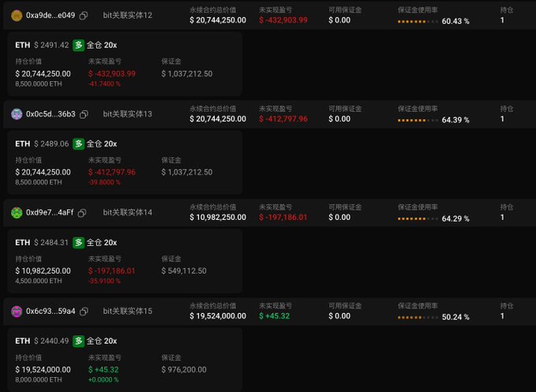The width and height of the screenshot is (536, 392).
Task: Select total value $ 10,982,250.00 in account header
Action: 218,218
